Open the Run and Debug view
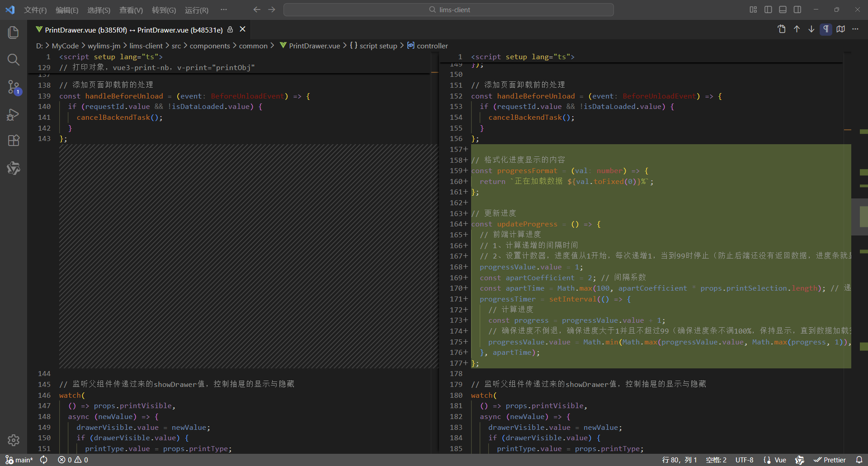Screen dimensions: 868x466 click(x=14, y=114)
